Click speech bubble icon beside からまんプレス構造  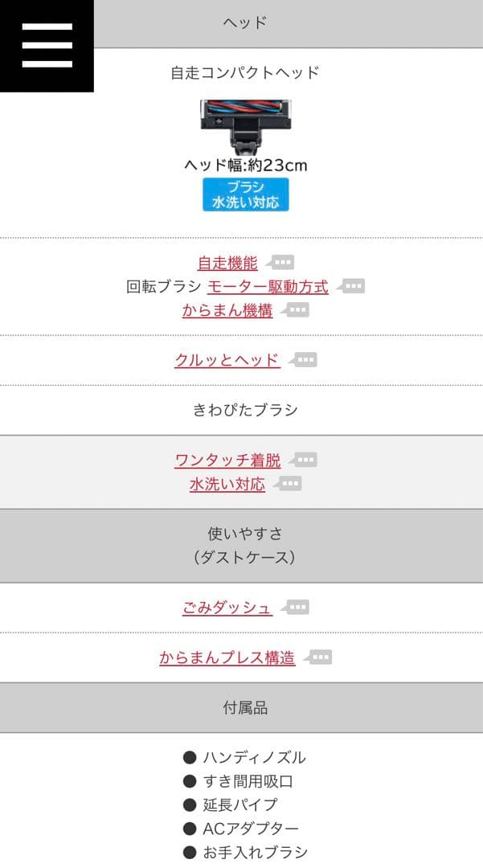319,657
